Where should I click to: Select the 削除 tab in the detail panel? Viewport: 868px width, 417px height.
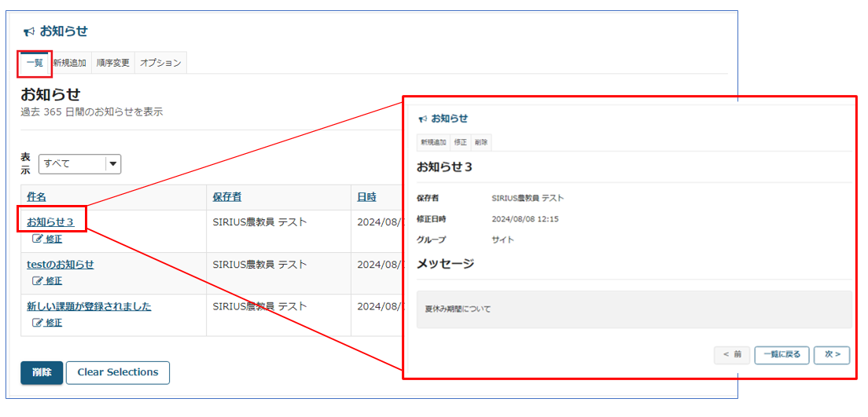pos(481,142)
